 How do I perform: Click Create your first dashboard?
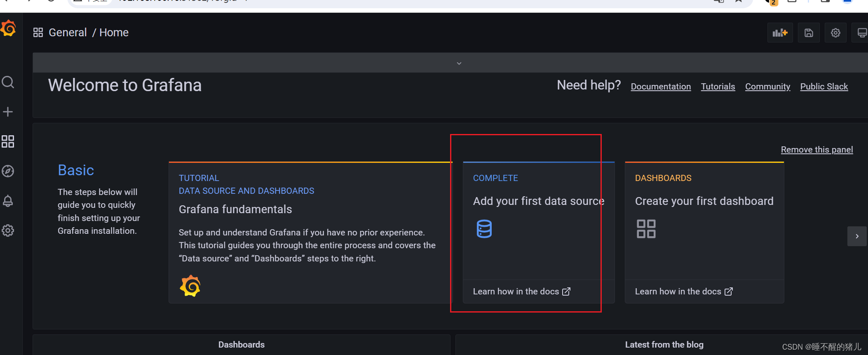pos(704,201)
